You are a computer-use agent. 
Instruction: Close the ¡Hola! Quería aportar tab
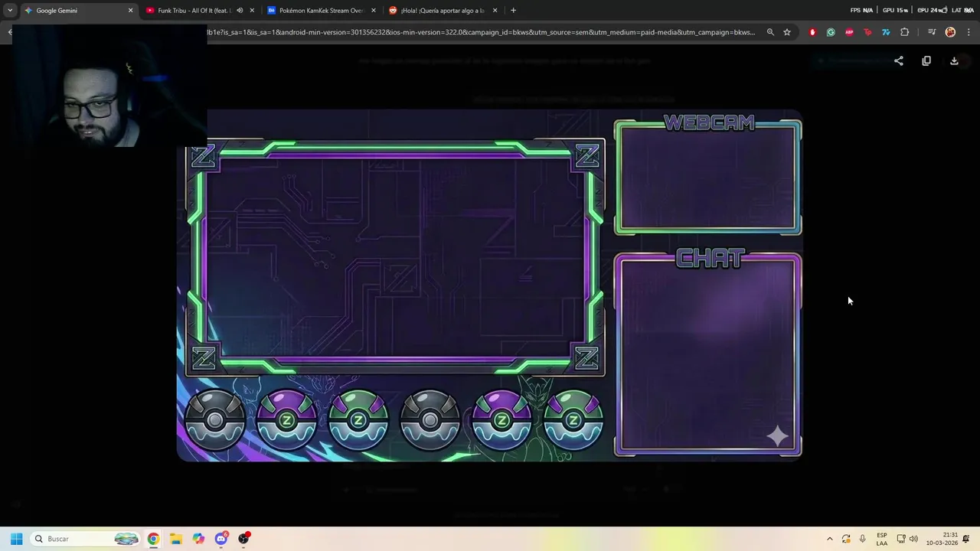point(495,11)
